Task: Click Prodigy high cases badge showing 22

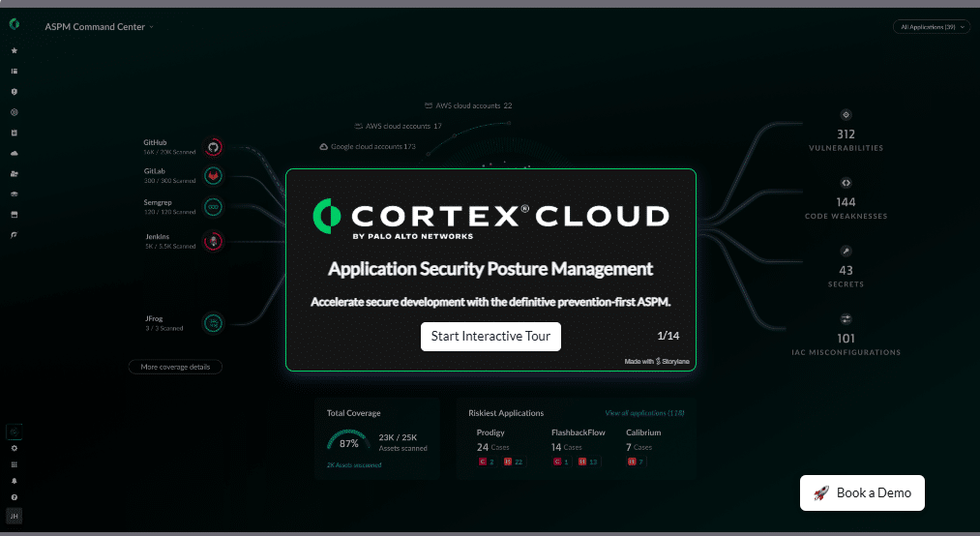Action: point(513,462)
